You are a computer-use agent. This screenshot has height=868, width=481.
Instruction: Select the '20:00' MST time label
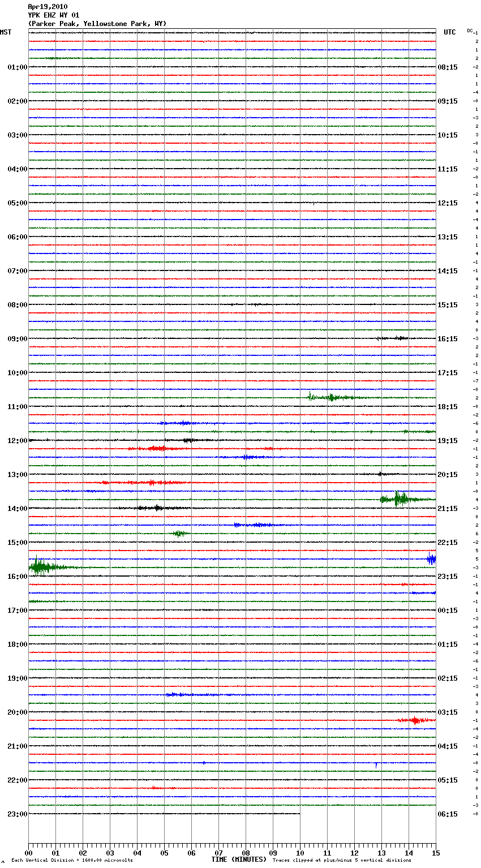point(18,712)
